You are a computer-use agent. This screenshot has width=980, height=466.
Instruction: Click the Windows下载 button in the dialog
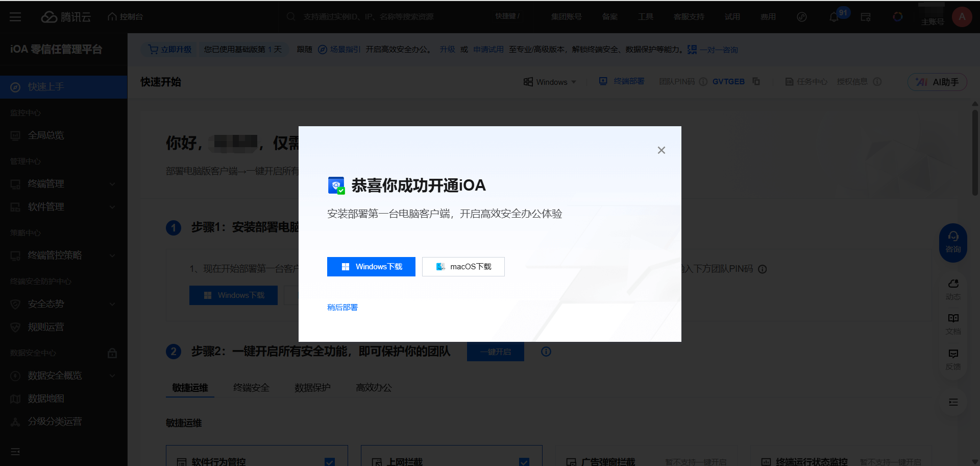pyautogui.click(x=371, y=267)
